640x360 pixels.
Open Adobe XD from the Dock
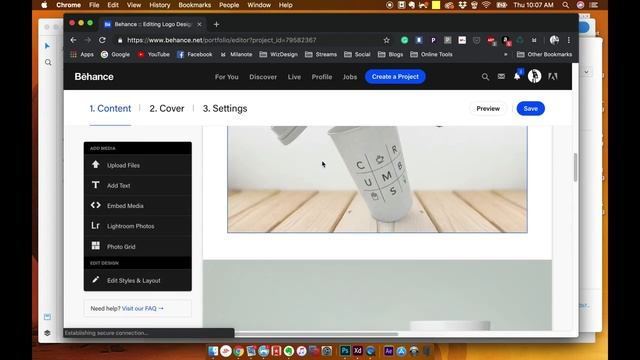coord(358,351)
